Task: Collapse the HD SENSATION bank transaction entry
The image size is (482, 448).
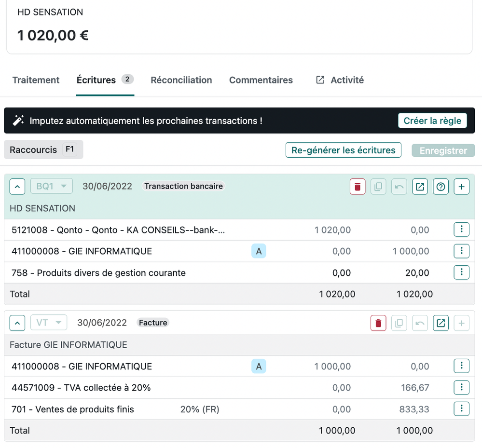Action: [x=17, y=187]
